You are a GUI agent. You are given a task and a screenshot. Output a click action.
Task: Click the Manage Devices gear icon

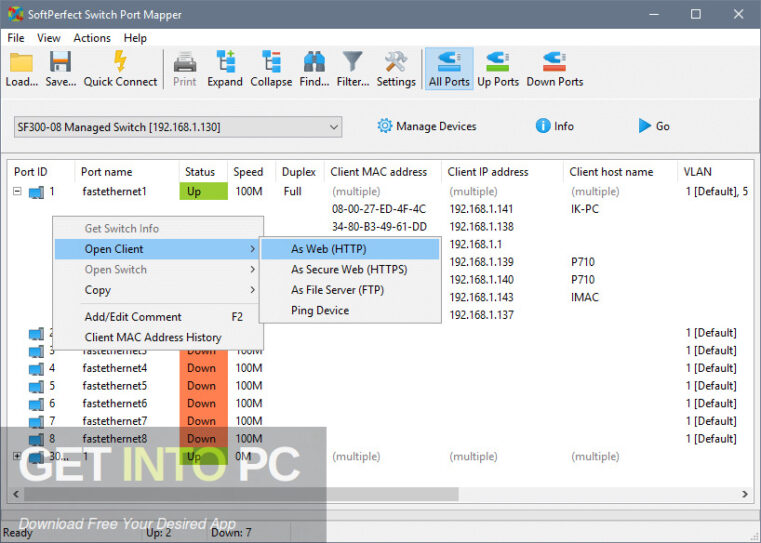[384, 126]
